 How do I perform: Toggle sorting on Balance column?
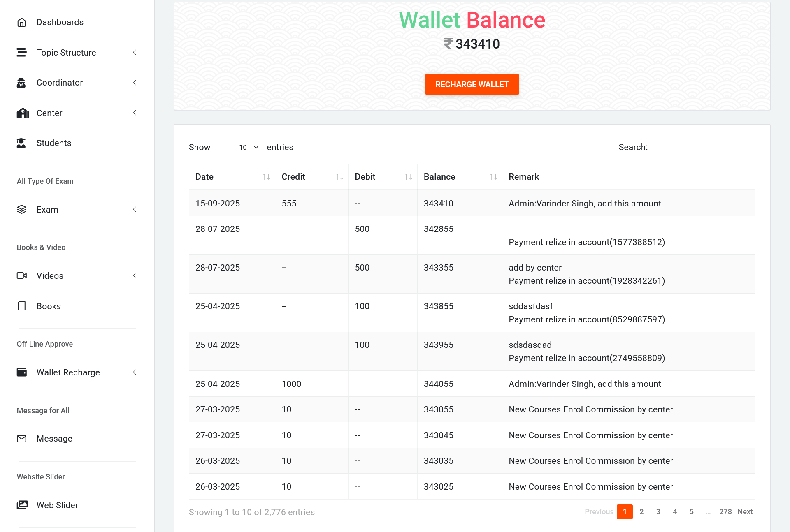click(x=493, y=177)
